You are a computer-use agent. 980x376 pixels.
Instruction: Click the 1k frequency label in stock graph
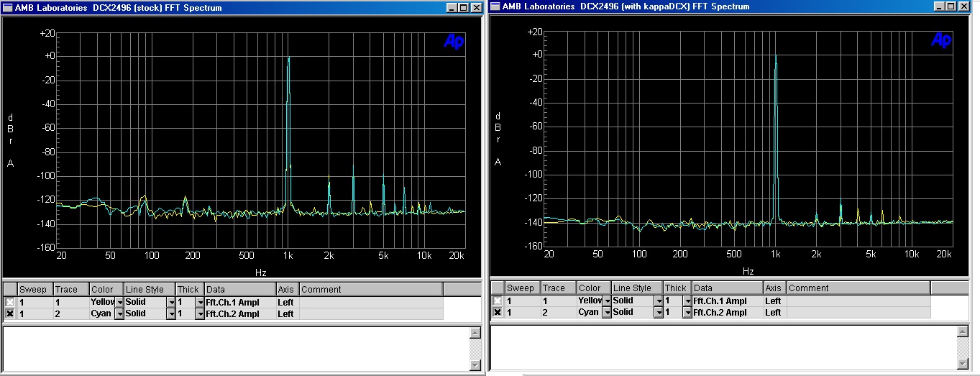288,256
